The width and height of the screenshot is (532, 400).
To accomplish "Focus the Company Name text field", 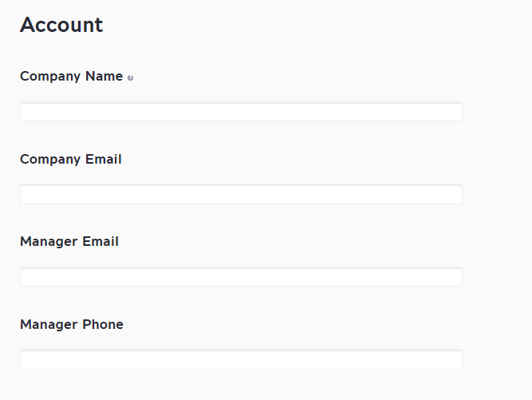I will 241,111.
